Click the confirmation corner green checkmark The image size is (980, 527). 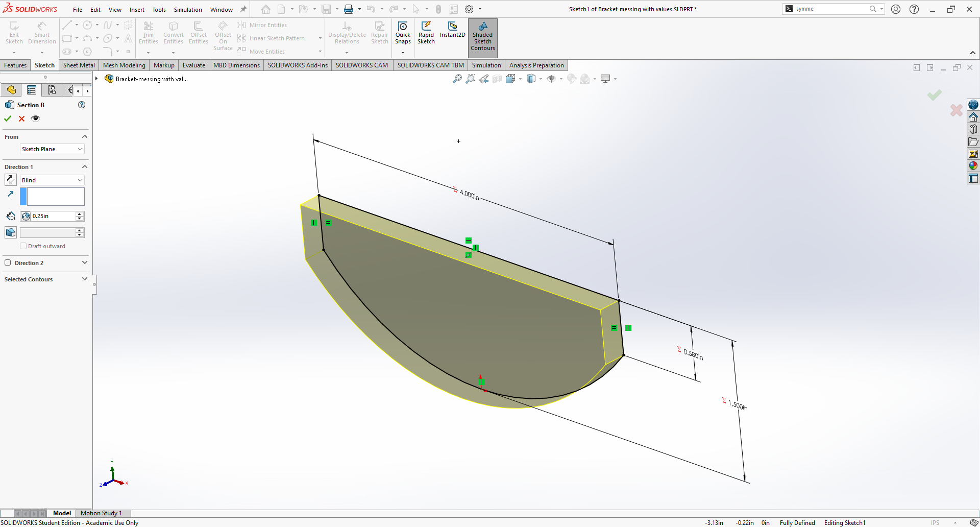pyautogui.click(x=935, y=95)
